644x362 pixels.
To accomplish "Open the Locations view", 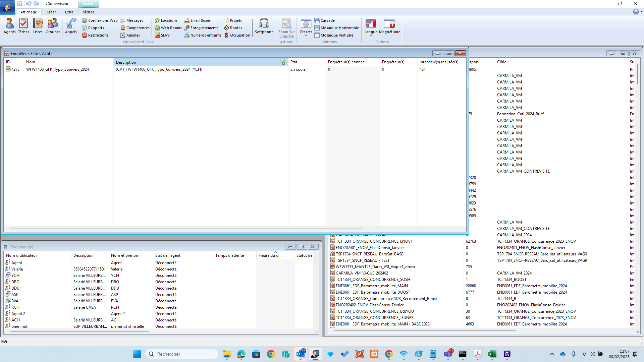I will (166, 20).
